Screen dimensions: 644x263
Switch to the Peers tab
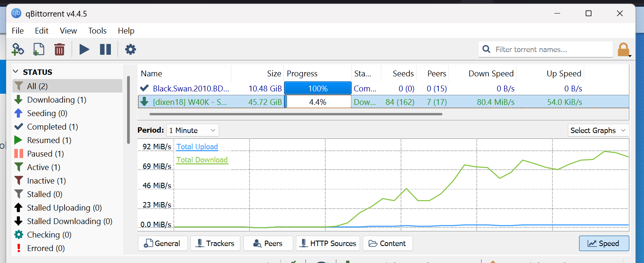pos(268,243)
